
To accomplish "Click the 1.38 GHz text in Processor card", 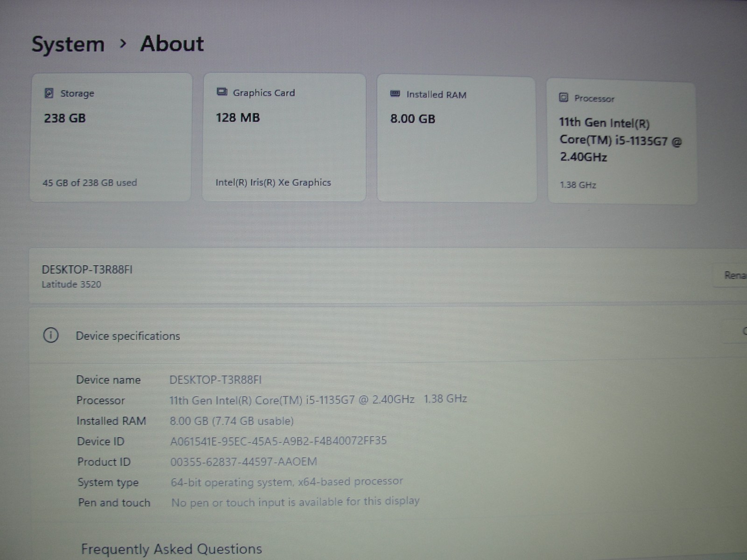I will pos(578,185).
